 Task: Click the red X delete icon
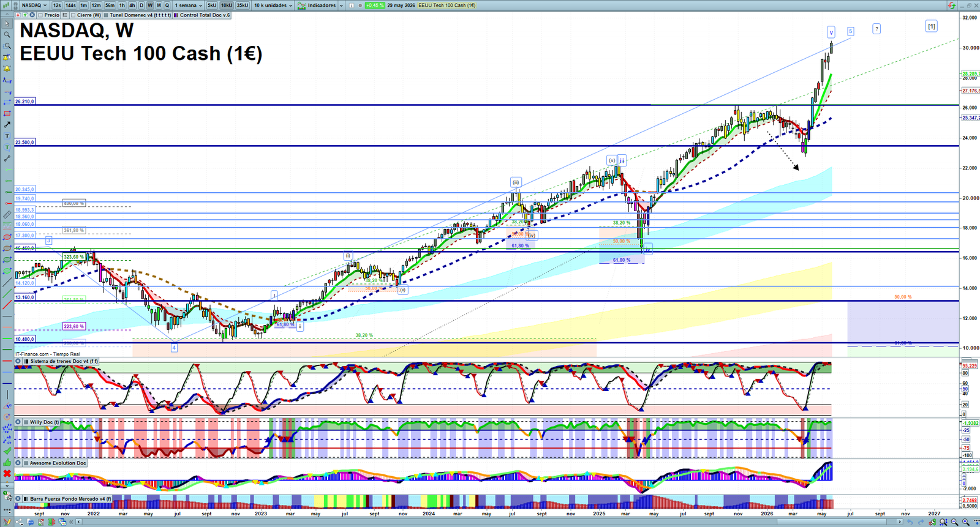[7, 473]
